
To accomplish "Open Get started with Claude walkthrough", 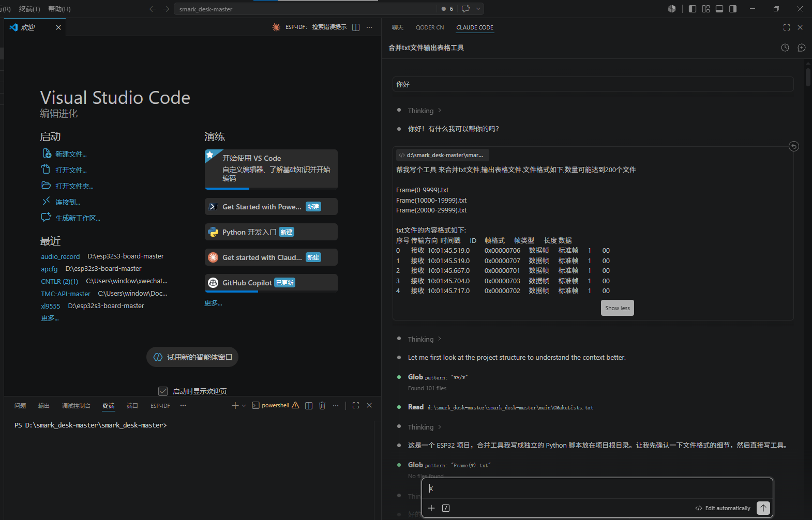I will [x=271, y=257].
